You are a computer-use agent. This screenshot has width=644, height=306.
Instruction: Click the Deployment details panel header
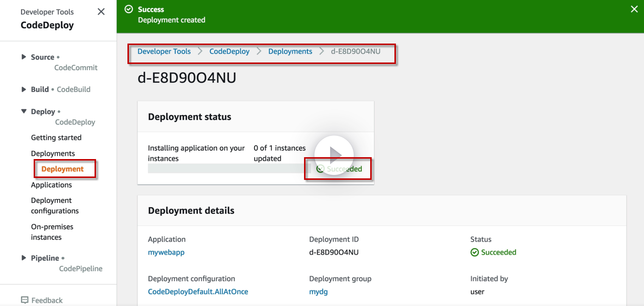[x=191, y=211]
